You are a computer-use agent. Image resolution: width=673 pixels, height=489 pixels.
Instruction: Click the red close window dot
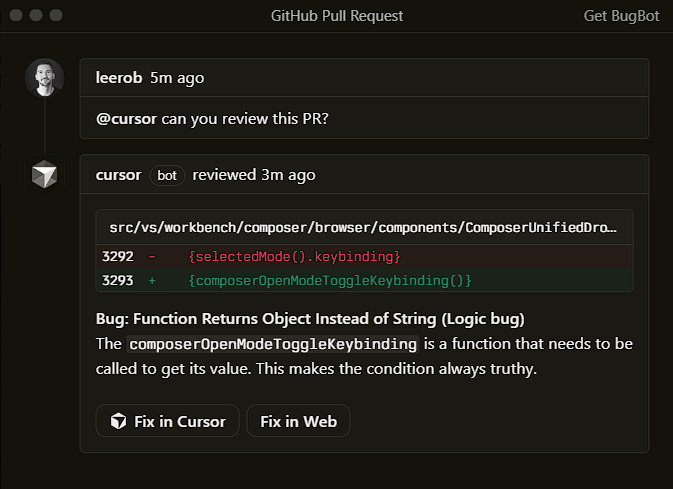click(x=18, y=16)
